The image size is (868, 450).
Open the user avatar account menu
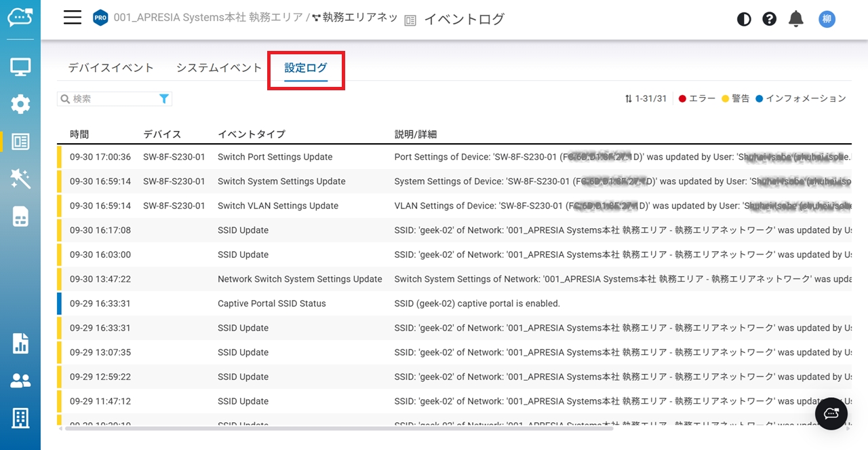827,19
